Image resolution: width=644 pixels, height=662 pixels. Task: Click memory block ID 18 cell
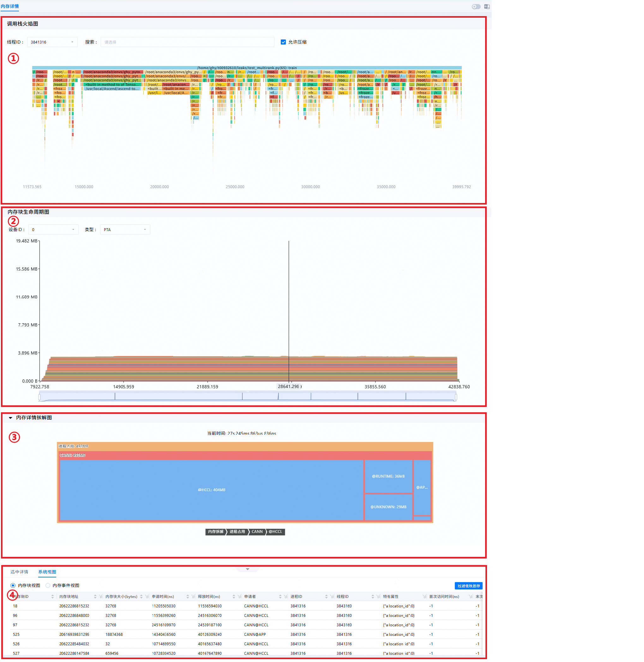click(15, 606)
